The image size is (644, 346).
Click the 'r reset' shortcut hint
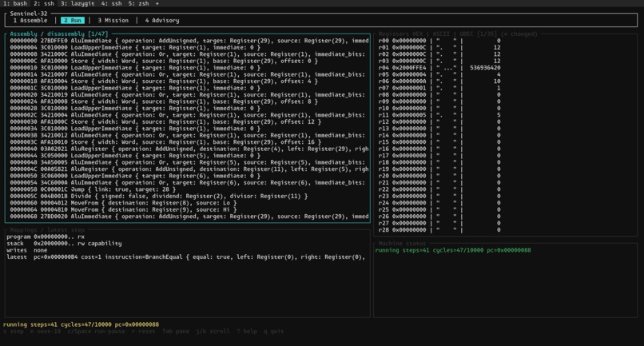143,331
